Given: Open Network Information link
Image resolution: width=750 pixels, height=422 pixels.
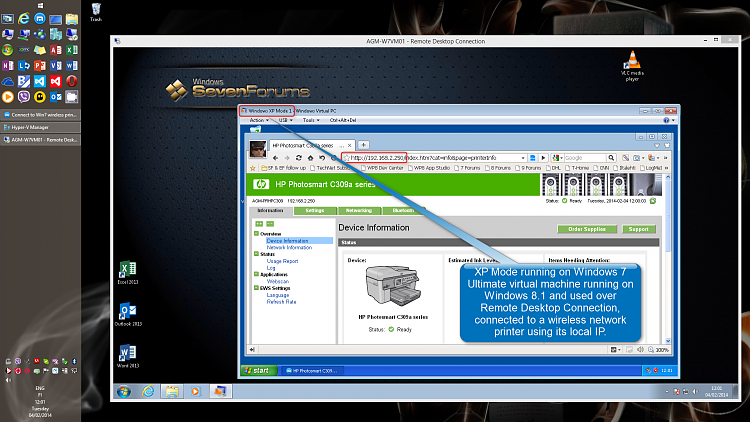Looking at the screenshot, I should click(289, 248).
